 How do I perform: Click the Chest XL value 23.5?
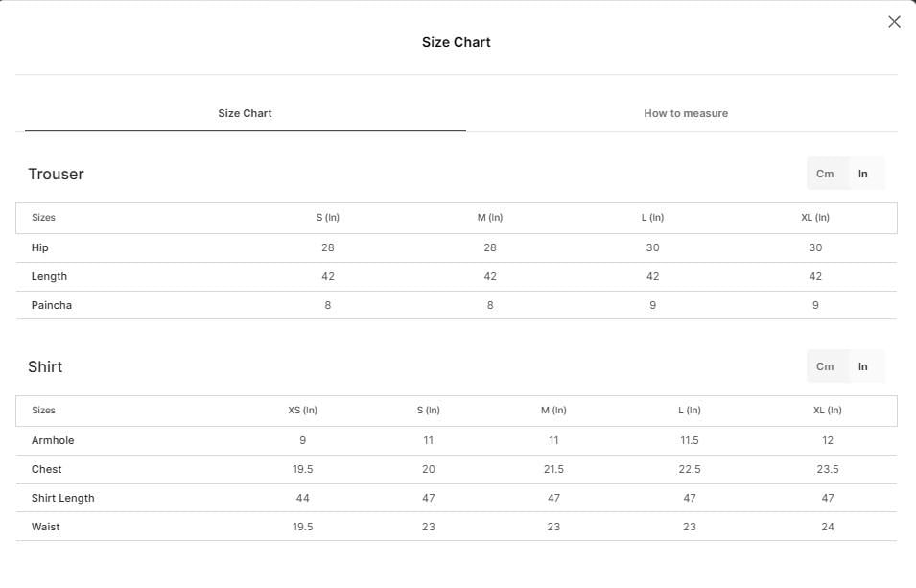tap(827, 469)
